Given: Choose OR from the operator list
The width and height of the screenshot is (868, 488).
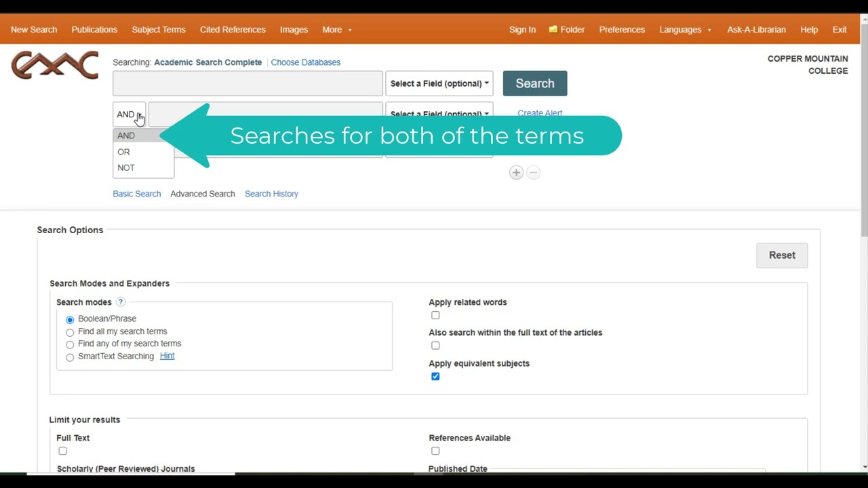Looking at the screenshot, I should coord(143,152).
